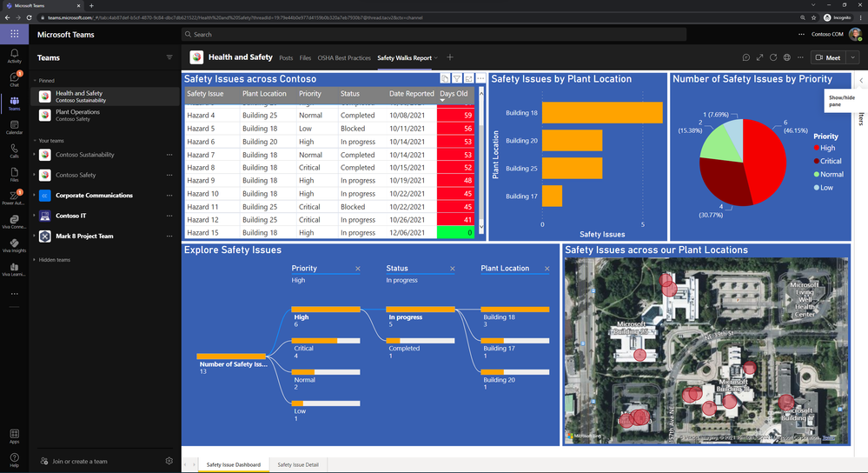Show more apps ellipsis in left rail
The image size is (868, 473).
click(15, 294)
